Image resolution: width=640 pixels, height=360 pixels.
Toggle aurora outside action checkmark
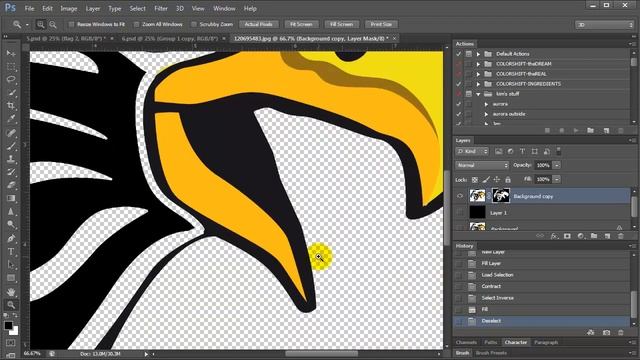pos(459,114)
